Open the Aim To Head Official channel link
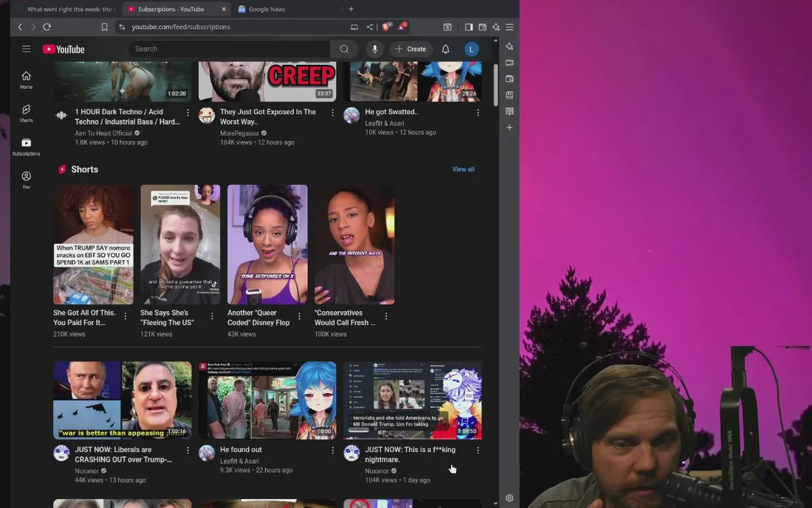The width and height of the screenshot is (812, 508). pos(104,133)
